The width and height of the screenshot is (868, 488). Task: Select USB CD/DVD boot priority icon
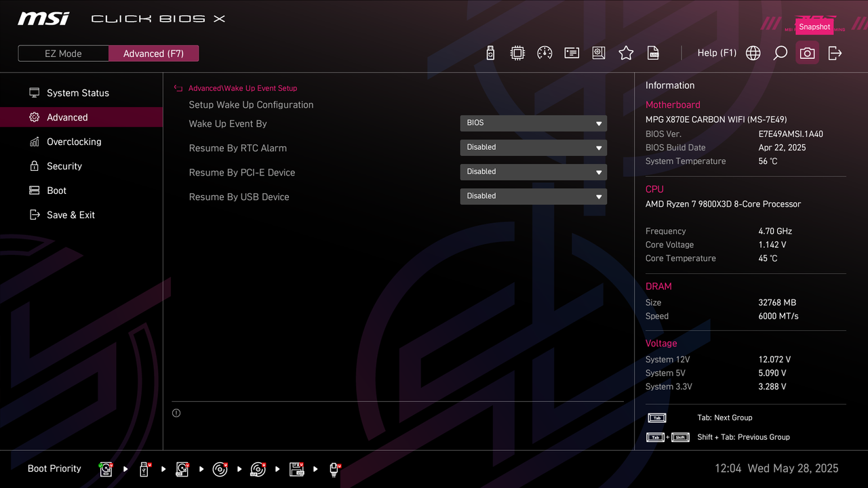point(258,469)
